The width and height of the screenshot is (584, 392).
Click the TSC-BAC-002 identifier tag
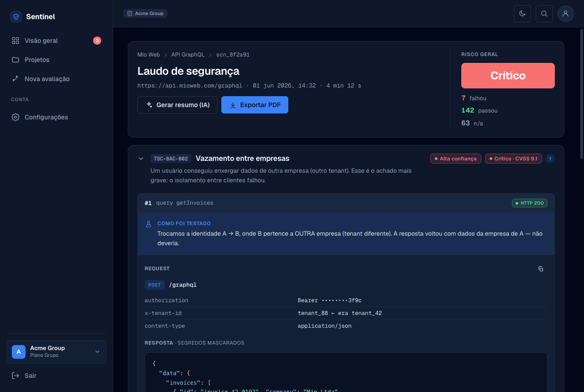coord(171,159)
